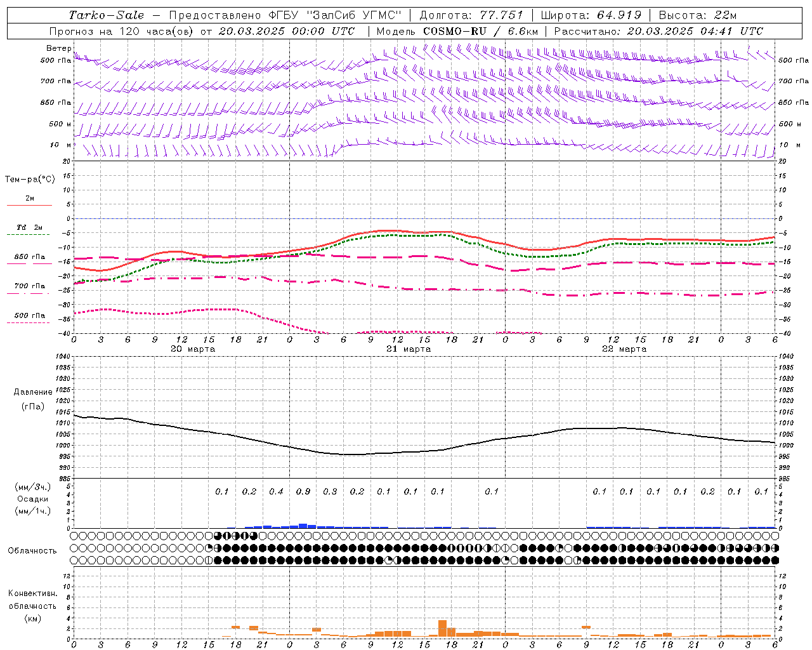812x650 pixels.
Task: Click the '850 гПа' entry in temperature legend
Action: (x=30, y=257)
